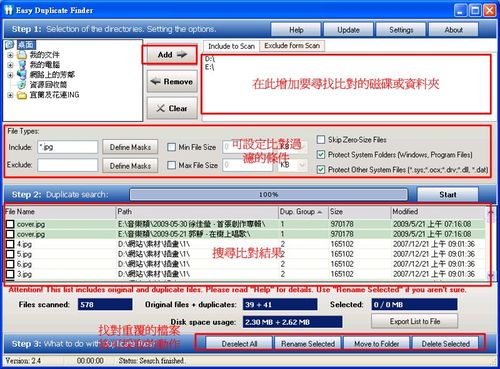Select the 3.jpg file row
500x369 pixels.
(245, 274)
